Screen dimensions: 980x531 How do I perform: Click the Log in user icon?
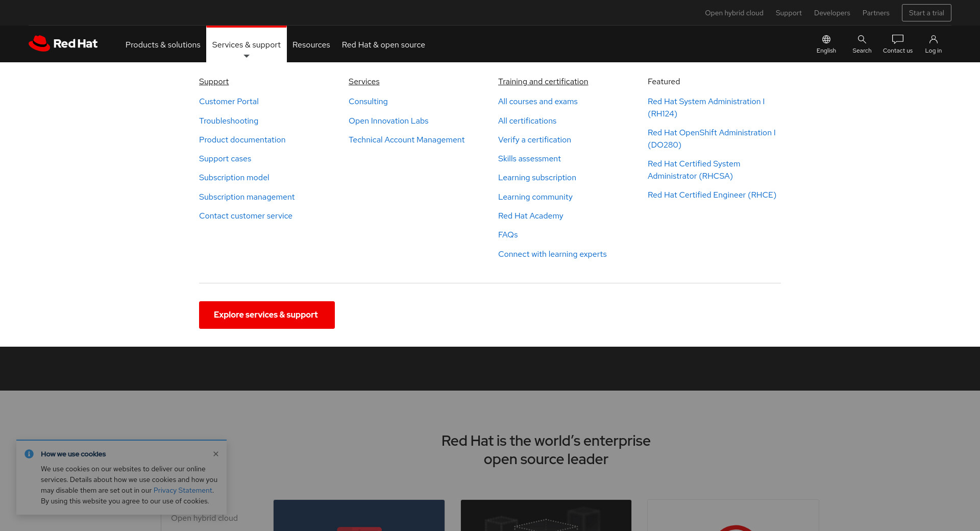tap(933, 40)
